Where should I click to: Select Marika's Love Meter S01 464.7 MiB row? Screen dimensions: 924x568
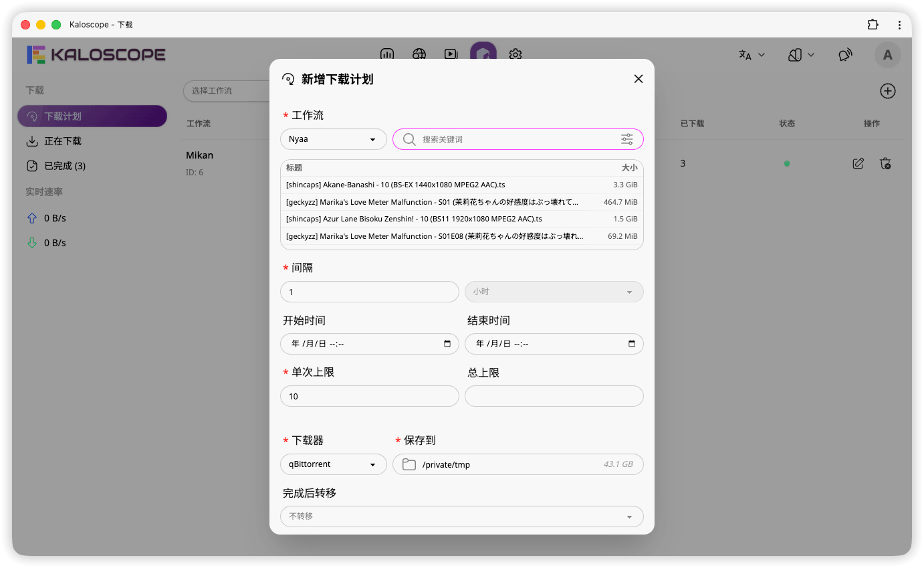click(461, 201)
